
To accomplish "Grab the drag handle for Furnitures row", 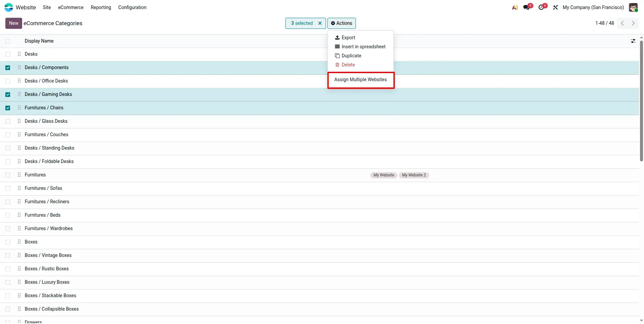I will point(19,175).
